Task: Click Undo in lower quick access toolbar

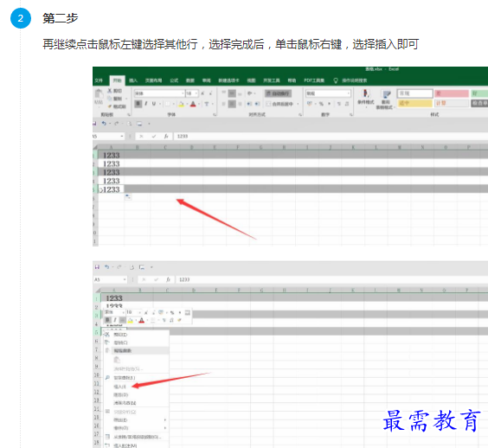Action: click(106, 267)
